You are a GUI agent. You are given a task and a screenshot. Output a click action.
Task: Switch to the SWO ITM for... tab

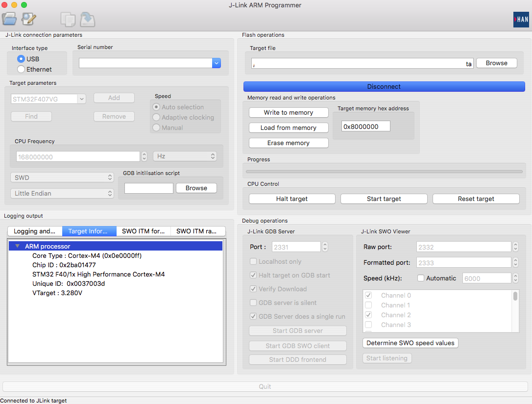[x=144, y=231]
